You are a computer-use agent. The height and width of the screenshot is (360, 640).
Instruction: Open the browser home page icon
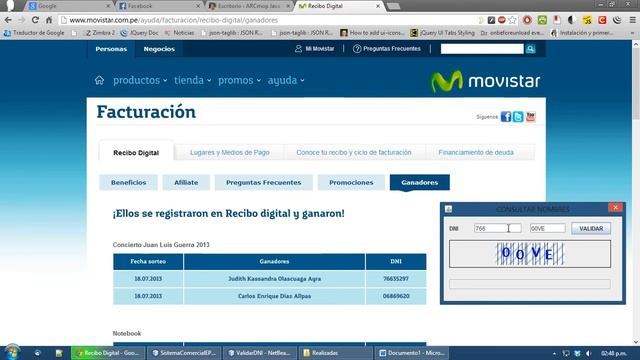49,20
